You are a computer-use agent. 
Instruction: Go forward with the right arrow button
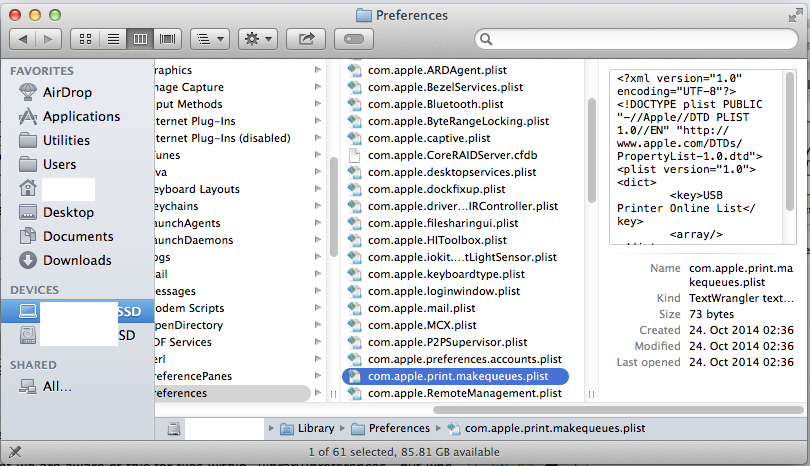point(48,39)
